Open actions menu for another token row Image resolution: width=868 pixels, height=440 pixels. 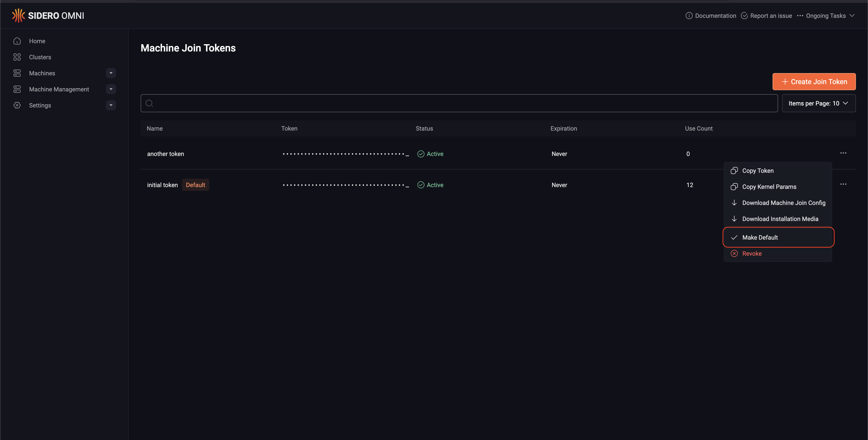(x=843, y=153)
